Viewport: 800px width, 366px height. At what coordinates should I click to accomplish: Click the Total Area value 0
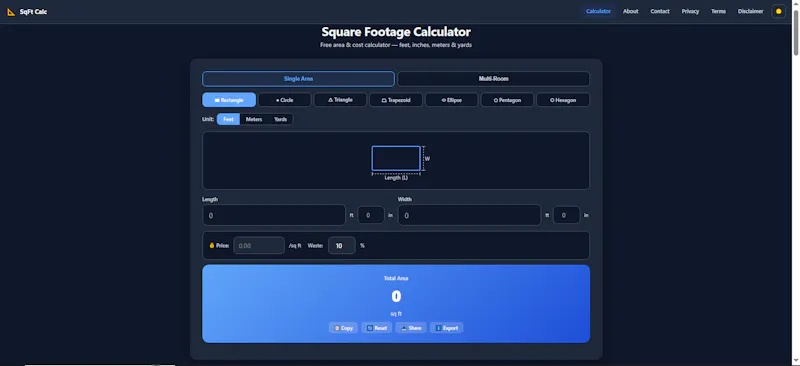pyautogui.click(x=396, y=297)
